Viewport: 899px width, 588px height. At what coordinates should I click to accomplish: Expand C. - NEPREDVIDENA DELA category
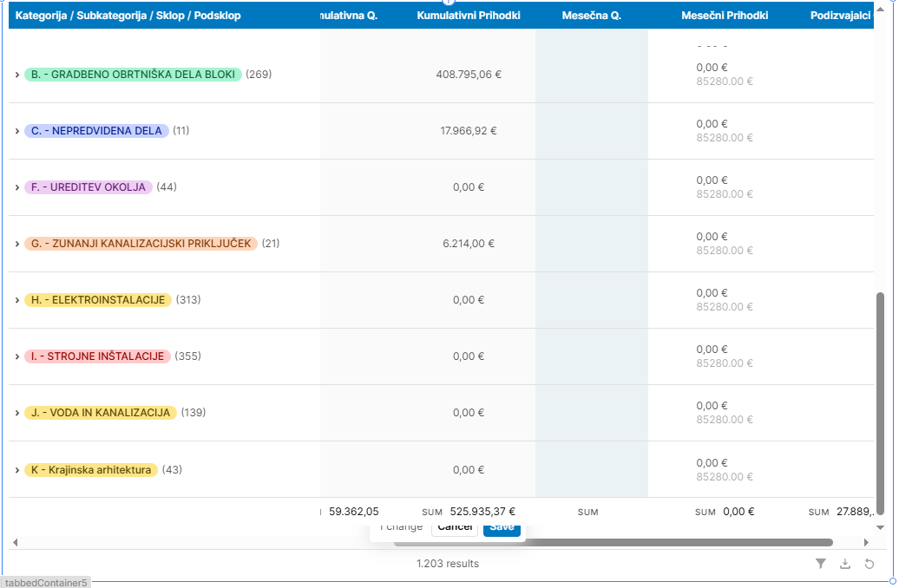[16, 131]
